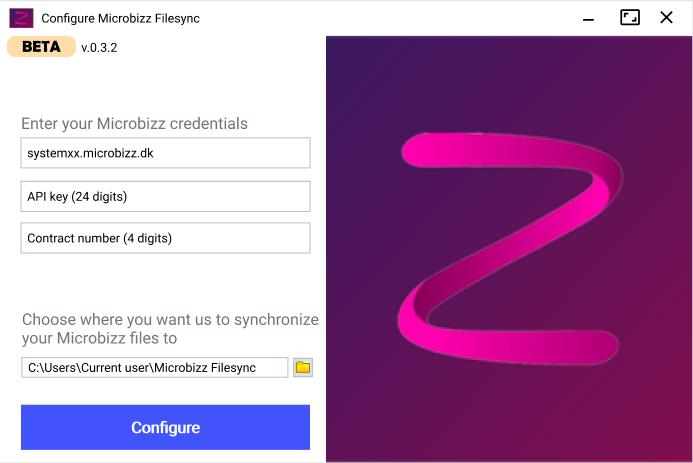Hit the blue Configure button
This screenshot has width=693, height=463.
click(165, 427)
